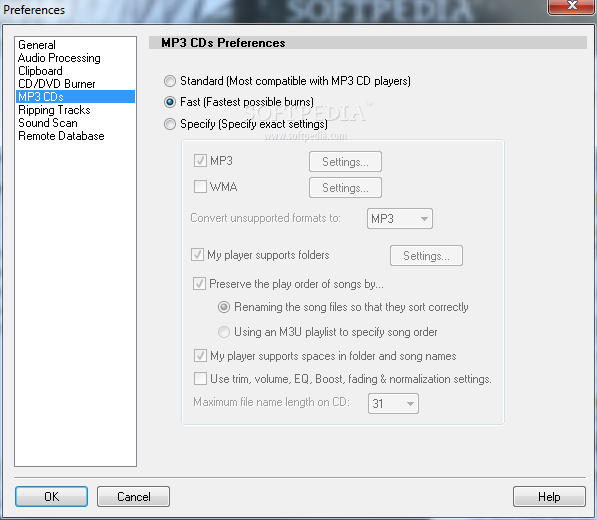Select Renaming the song files option
The height and width of the screenshot is (520, 597).
point(224,307)
